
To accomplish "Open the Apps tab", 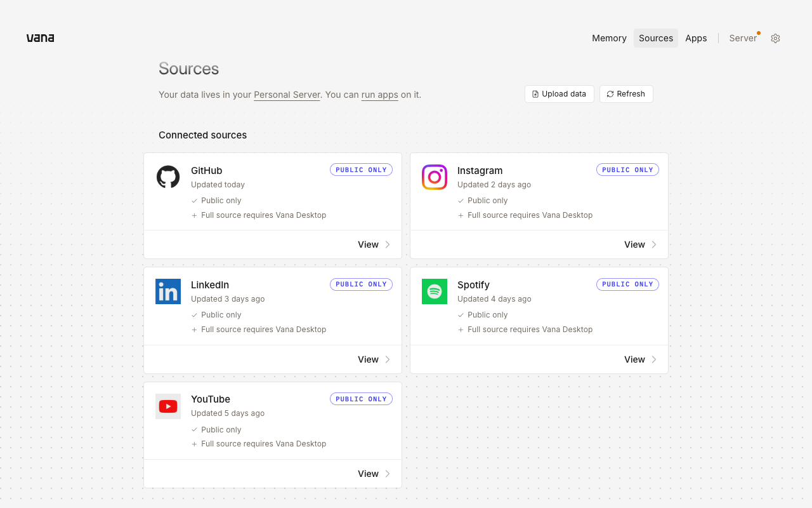I will [x=696, y=38].
